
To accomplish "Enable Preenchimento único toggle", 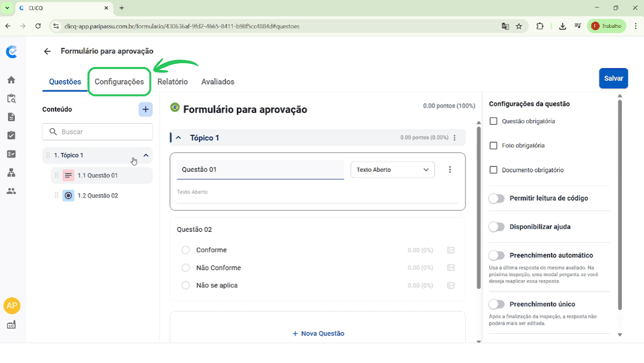I will (x=497, y=304).
